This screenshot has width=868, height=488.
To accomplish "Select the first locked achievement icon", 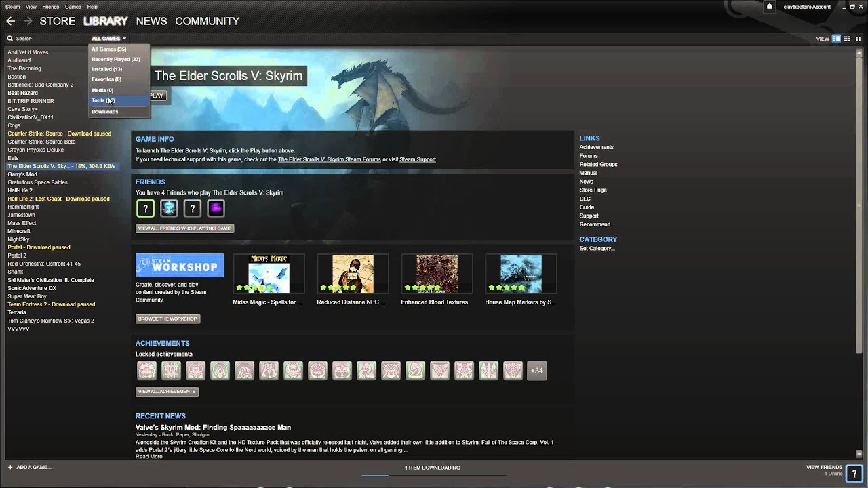I will point(146,371).
